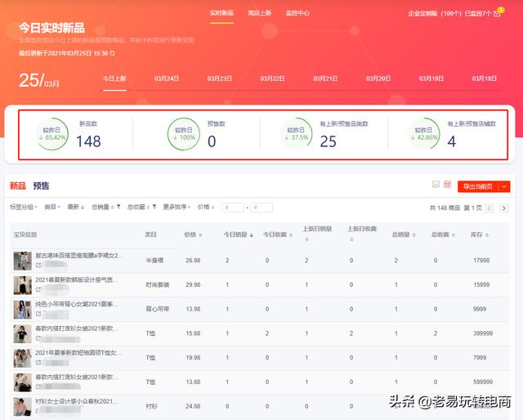The height and width of the screenshot is (420, 523).
Task: Click the minimum price input field
Action: click(x=232, y=208)
